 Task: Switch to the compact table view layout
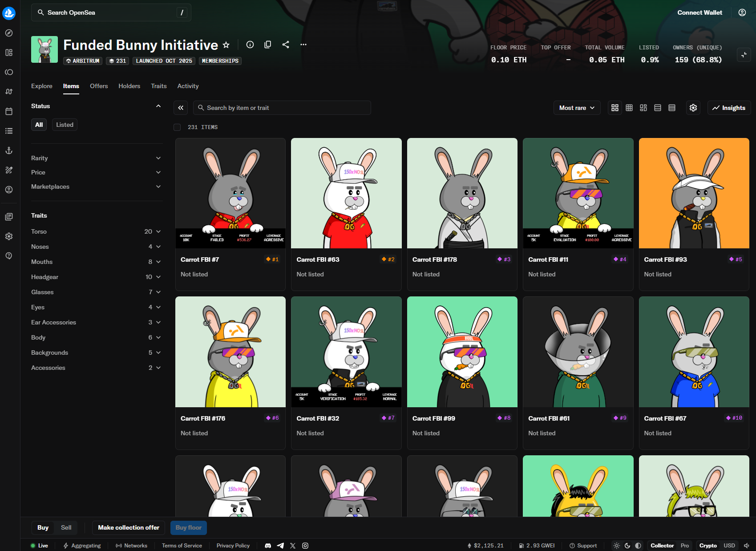click(x=672, y=108)
